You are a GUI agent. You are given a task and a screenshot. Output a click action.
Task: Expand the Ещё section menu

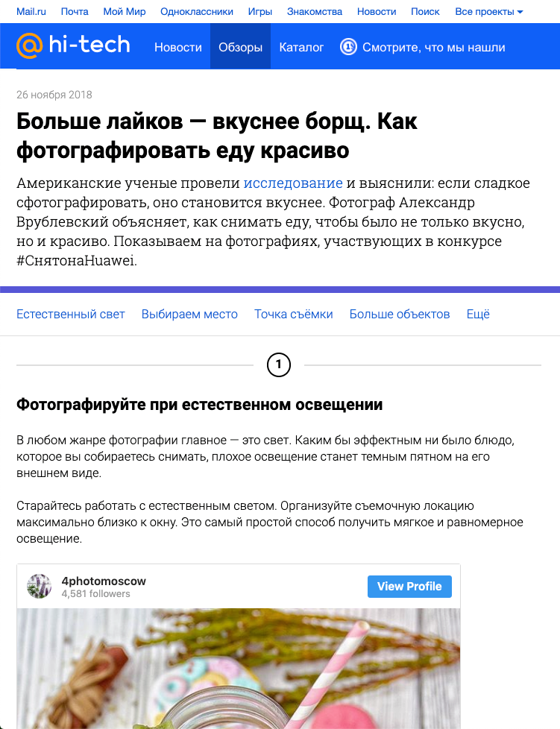(478, 315)
